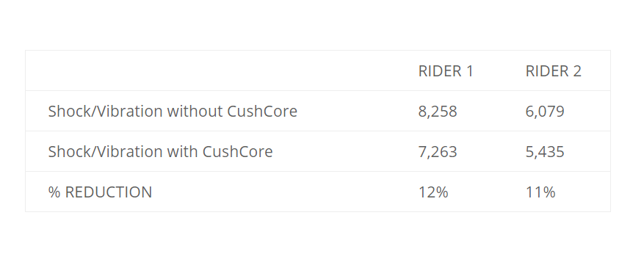Screen dimensions: 644x276
Task: Select the Shock/Vibration without CushCore row label
Action: coord(173,112)
